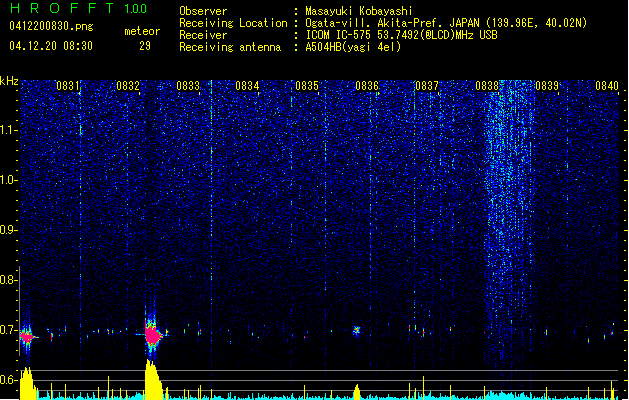The width and height of the screenshot is (629, 400).
Task: Click the "Receiving antenna" field label
Action: pyautogui.click(x=230, y=47)
